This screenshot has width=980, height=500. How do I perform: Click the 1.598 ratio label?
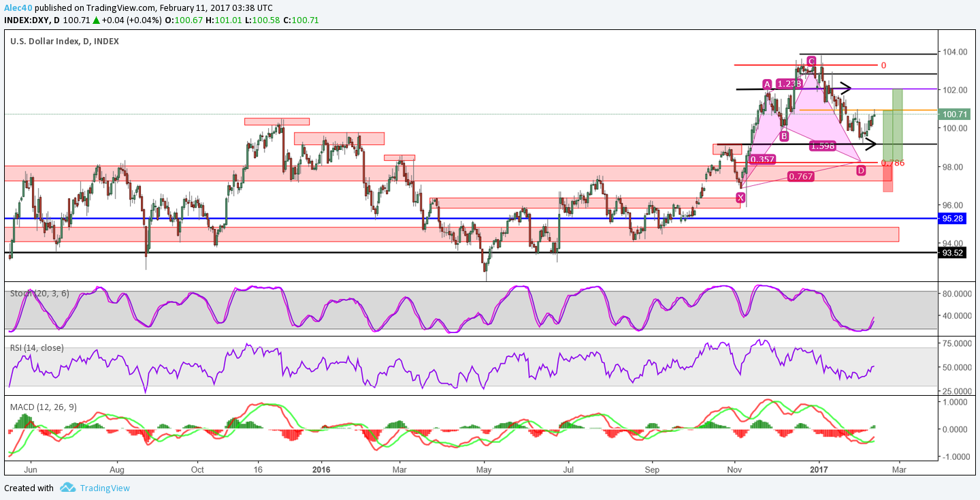pyautogui.click(x=822, y=146)
